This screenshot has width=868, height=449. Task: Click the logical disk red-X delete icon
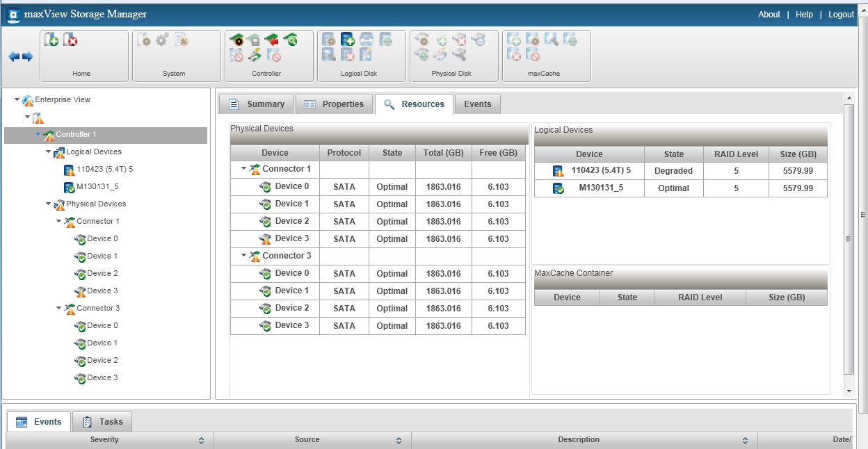tap(348, 55)
